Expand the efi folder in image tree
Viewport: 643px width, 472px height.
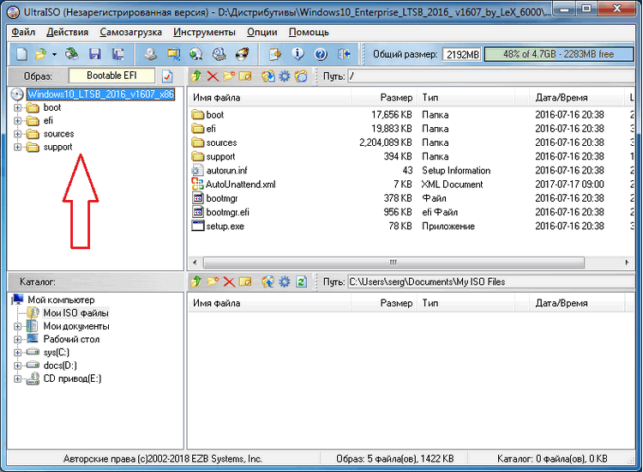tap(17, 121)
